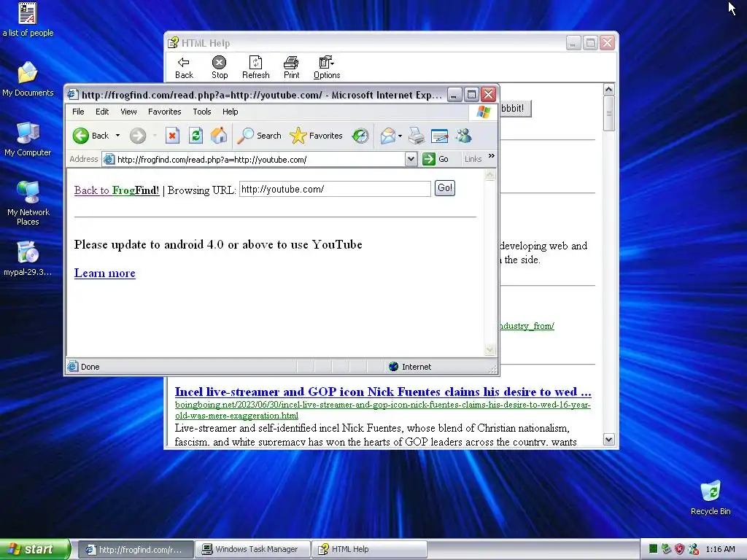The width and height of the screenshot is (747, 560).
Task: Click the Go! button on the FrogFind page
Action: point(445,188)
